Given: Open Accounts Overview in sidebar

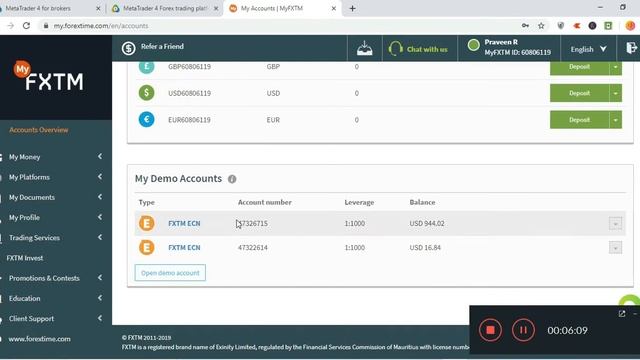Looking at the screenshot, I should click(39, 130).
